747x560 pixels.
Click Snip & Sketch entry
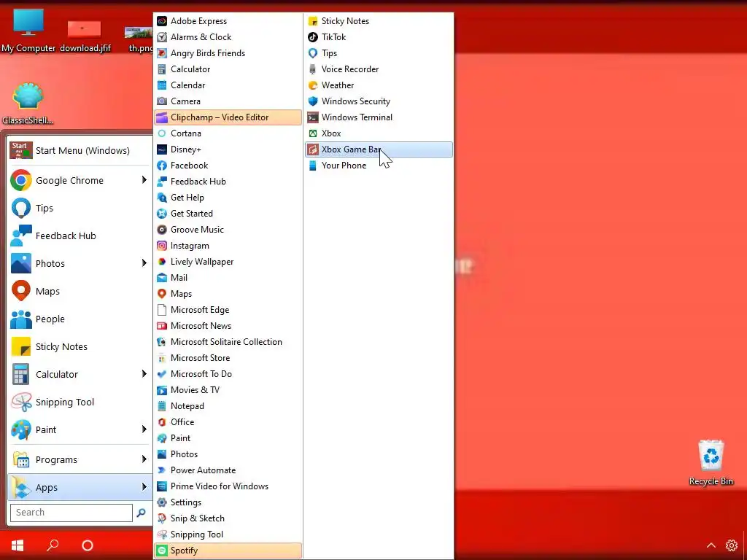pyautogui.click(x=228, y=518)
